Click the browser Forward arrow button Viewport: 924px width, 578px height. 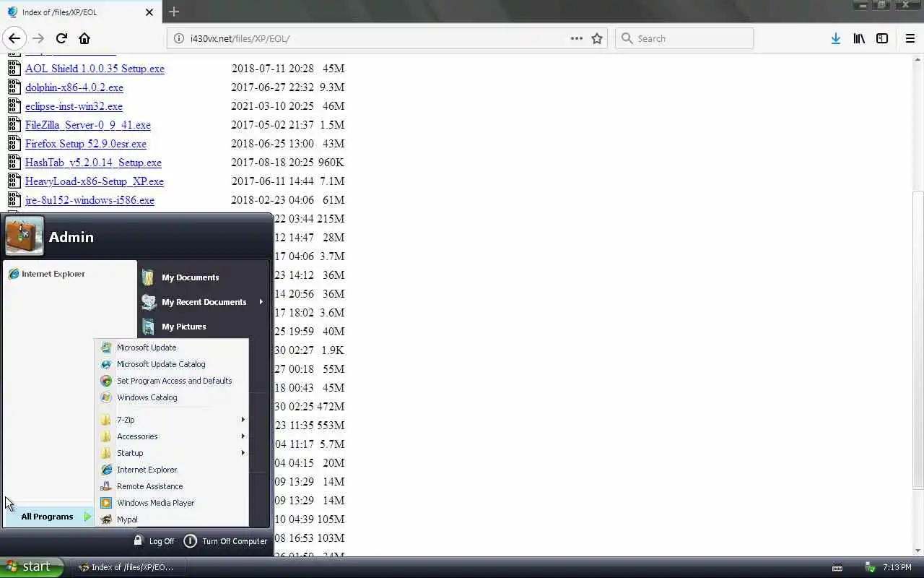pos(38,38)
